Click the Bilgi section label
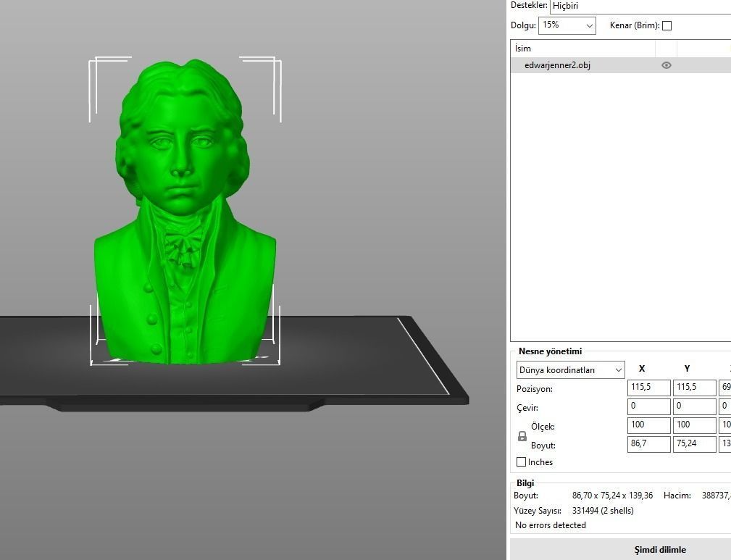731x560 pixels. pyautogui.click(x=525, y=483)
